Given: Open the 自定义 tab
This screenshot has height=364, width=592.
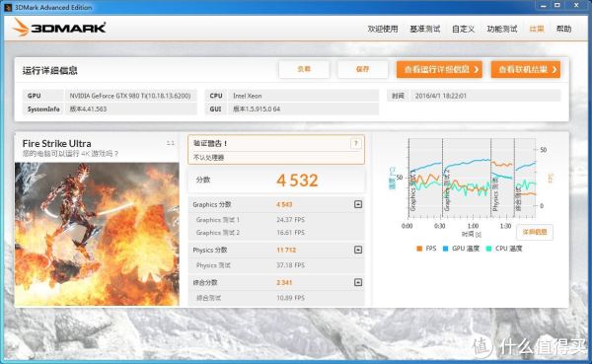Looking at the screenshot, I should [x=464, y=29].
